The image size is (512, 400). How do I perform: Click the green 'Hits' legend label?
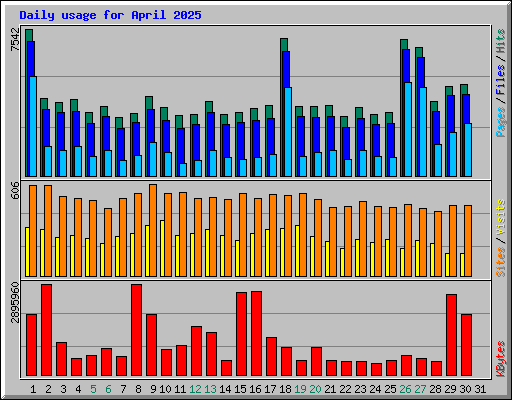coord(500,41)
